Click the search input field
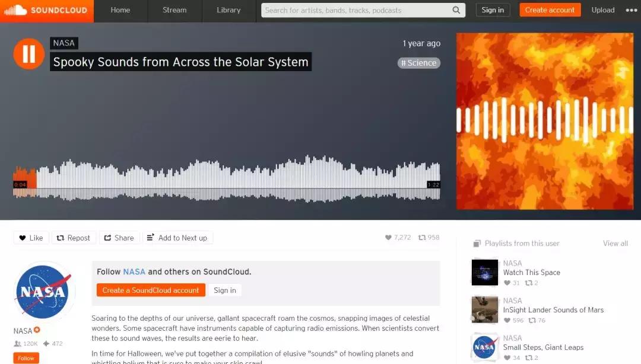Image resolution: width=641 pixels, height=364 pixels. [357, 10]
